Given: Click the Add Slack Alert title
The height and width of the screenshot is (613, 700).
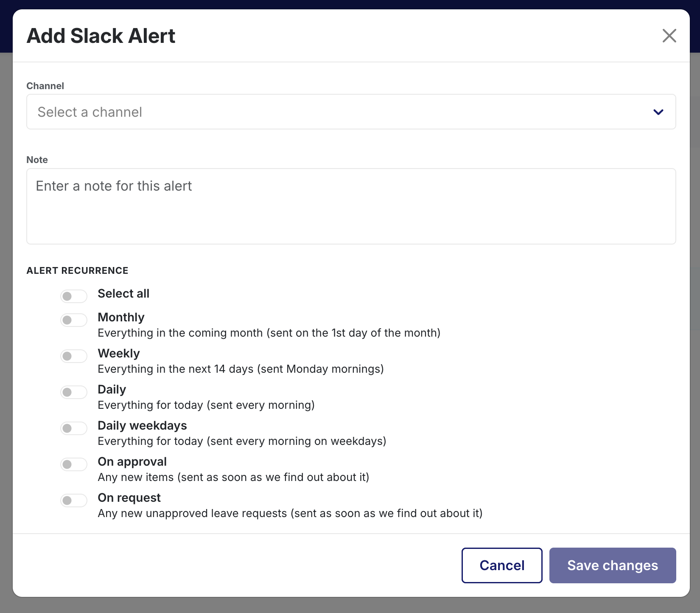Looking at the screenshot, I should 101,36.
